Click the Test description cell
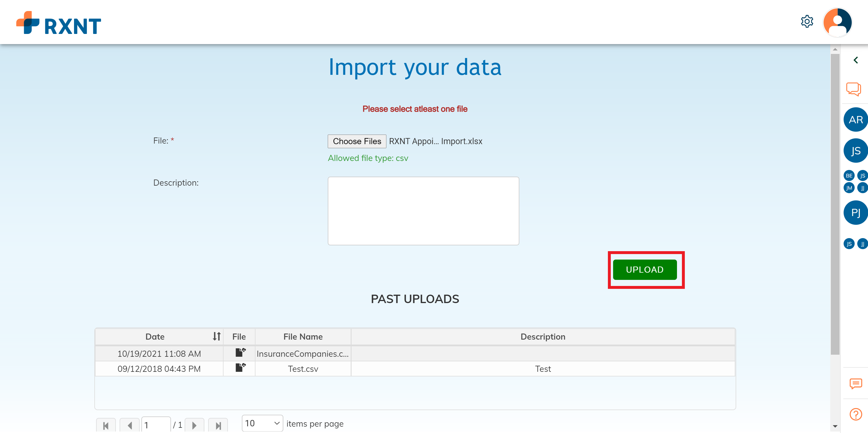868x433 pixels. 543,369
